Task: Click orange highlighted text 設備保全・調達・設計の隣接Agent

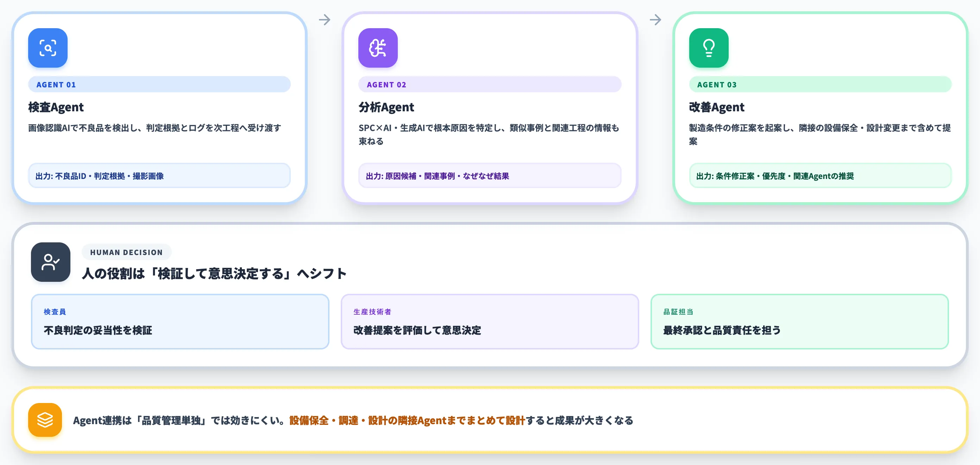Action: point(367,421)
